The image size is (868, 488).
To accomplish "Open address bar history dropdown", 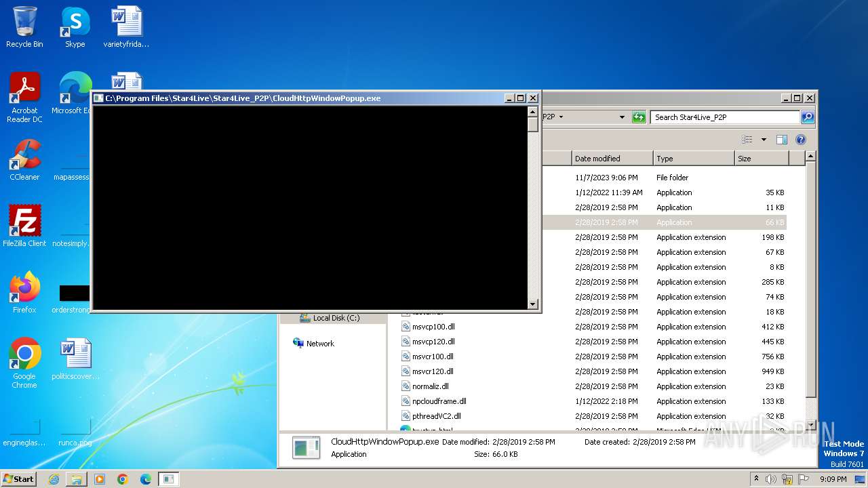I will (622, 117).
